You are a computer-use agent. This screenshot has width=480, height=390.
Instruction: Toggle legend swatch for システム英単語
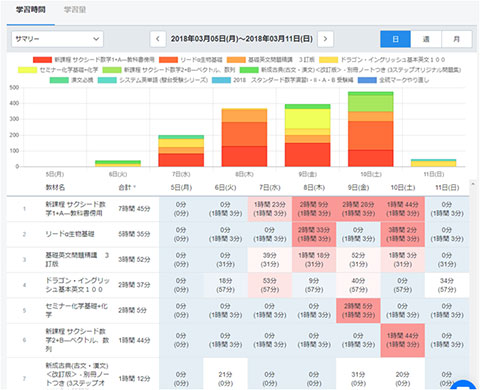[x=107, y=80]
